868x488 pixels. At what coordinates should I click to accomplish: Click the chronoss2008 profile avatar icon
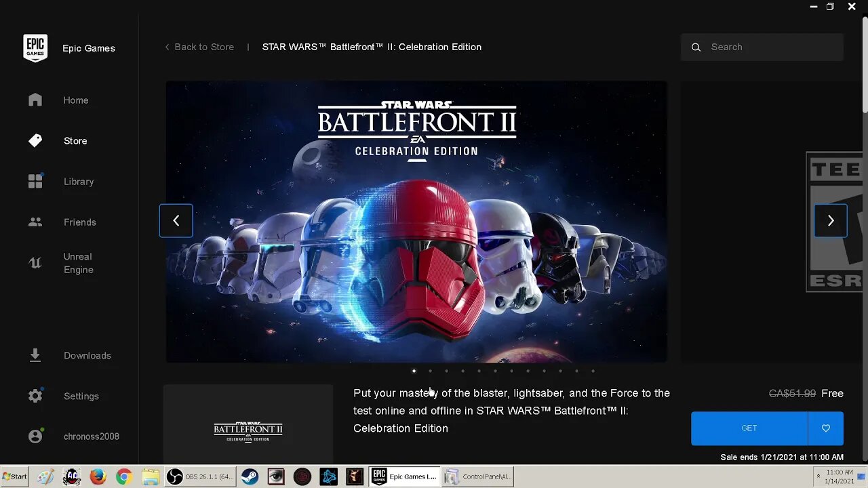coord(35,436)
